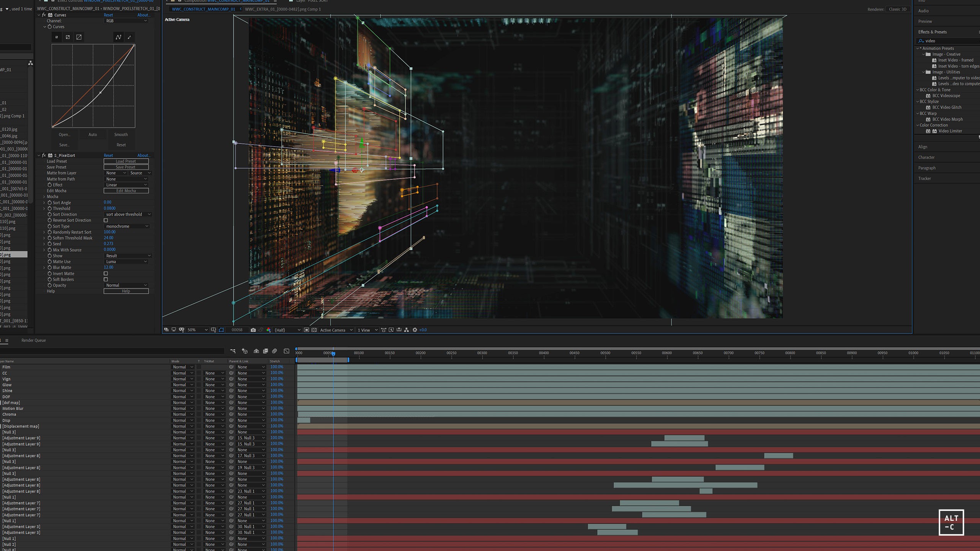Click the Fast Previews icon

(x=391, y=330)
